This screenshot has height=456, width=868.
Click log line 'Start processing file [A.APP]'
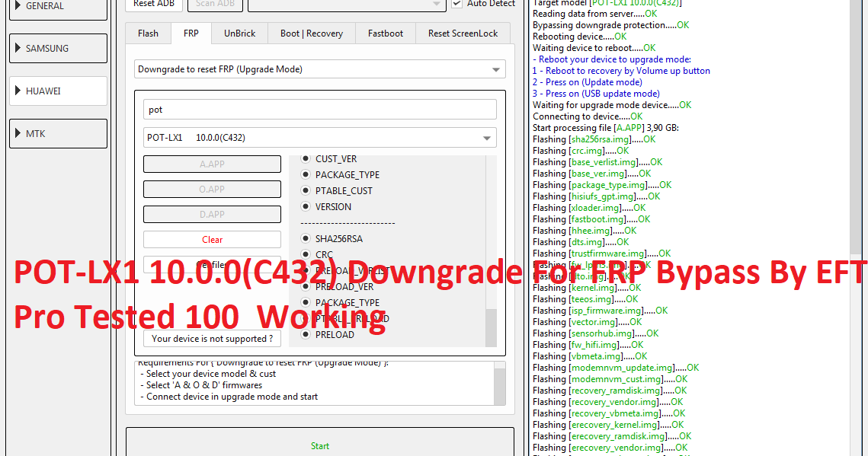tap(606, 128)
